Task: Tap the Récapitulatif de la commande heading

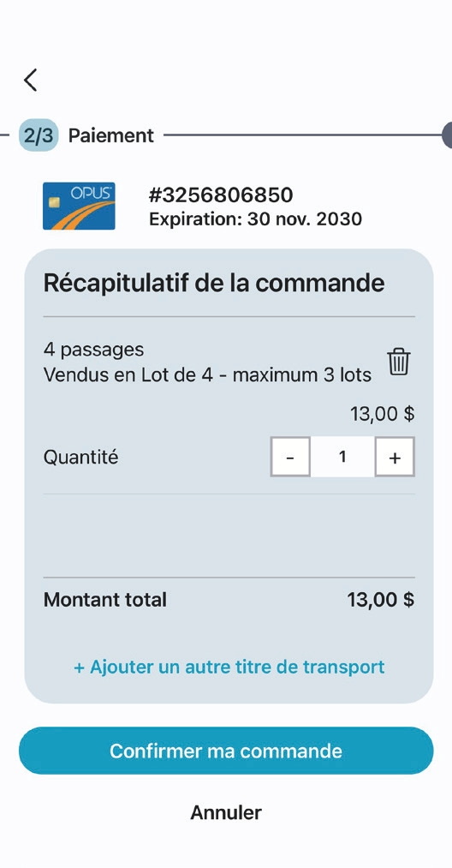Action: pos(214,284)
